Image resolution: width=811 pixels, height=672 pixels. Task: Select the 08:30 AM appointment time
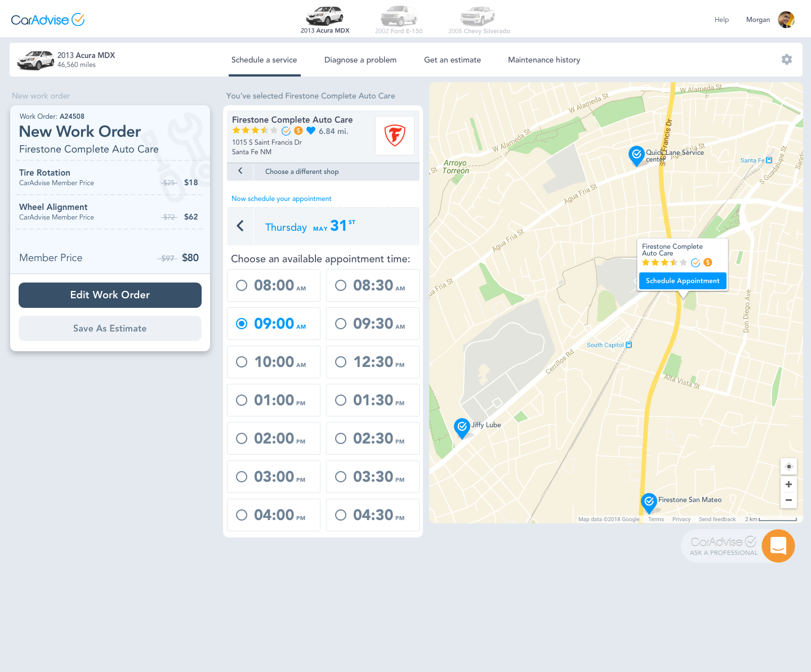click(x=373, y=285)
